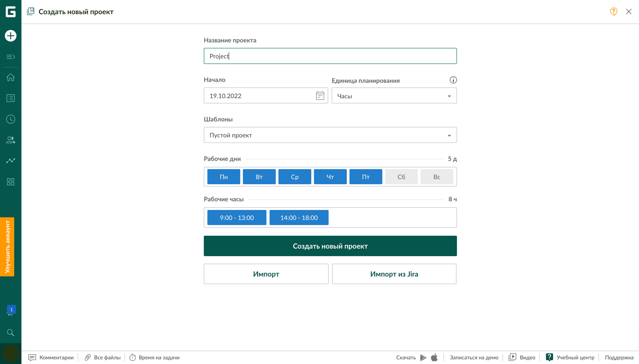Open the search magnifier in sidebar
This screenshot has height=364, width=639.
coord(11,332)
